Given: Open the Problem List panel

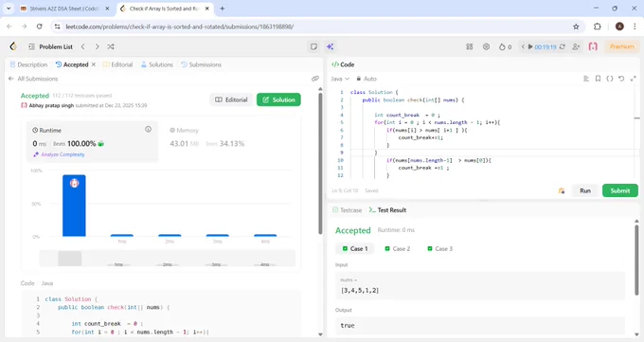Looking at the screenshot, I should click(x=50, y=46).
